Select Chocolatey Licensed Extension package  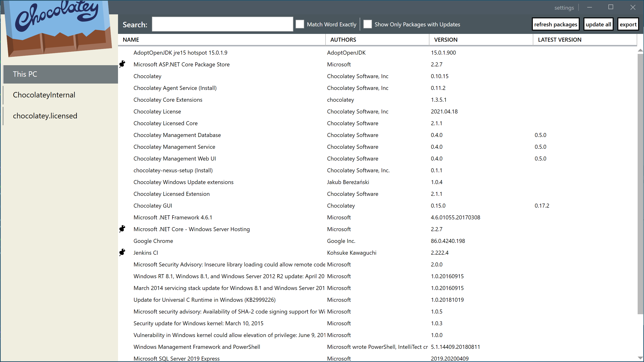tap(378, 194)
